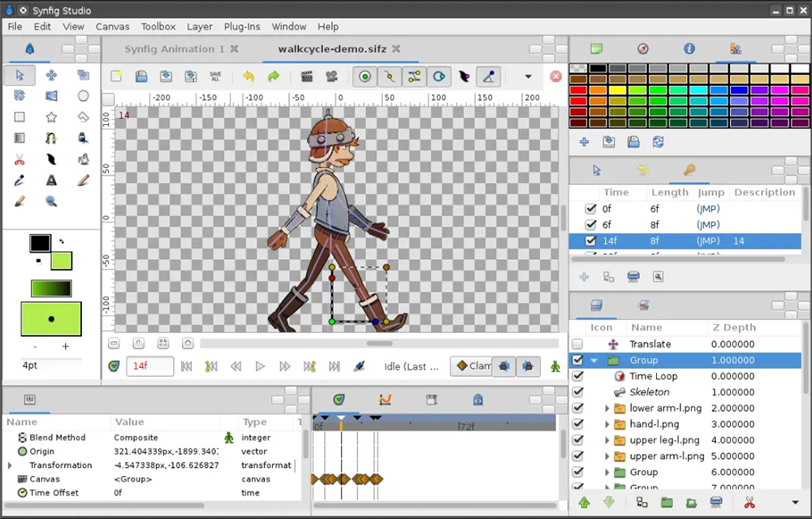Click the (JMP) link for keyframe 6f
The height and width of the screenshot is (519, 812).
click(707, 225)
